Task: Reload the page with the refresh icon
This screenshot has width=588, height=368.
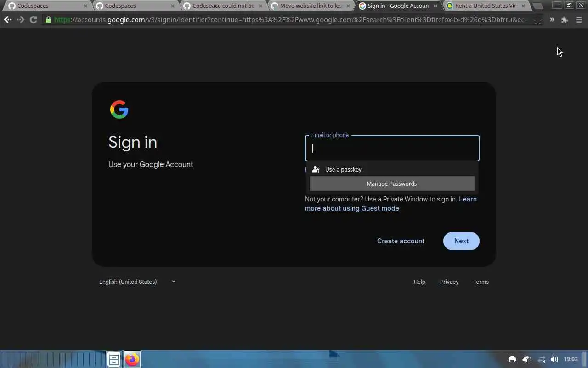Action: coord(33,20)
